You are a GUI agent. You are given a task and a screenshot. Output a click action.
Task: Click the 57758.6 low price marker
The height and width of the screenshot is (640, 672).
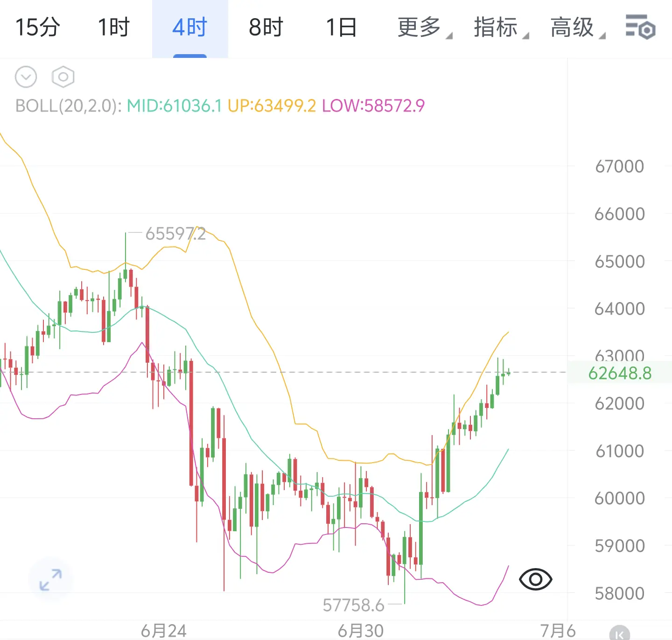354,605
